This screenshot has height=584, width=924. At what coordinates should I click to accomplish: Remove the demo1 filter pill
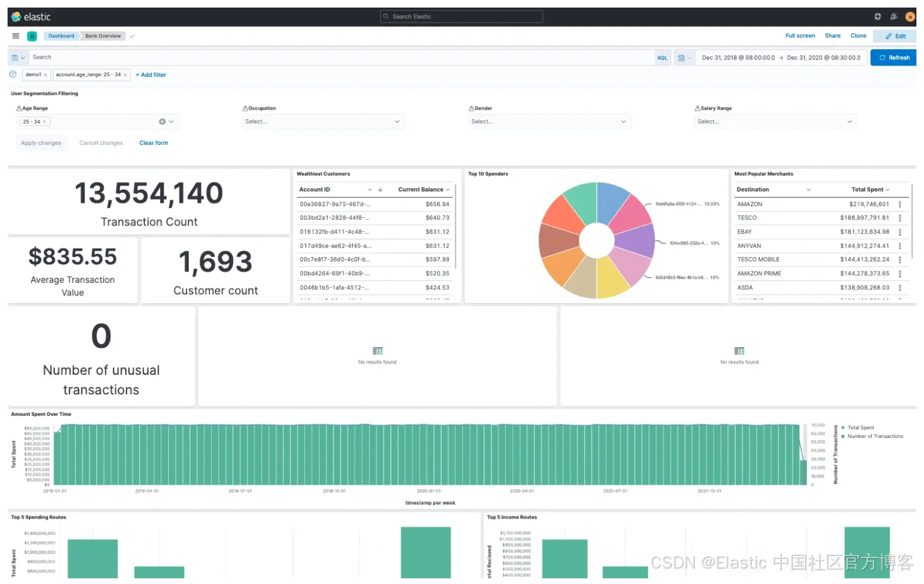tap(45, 75)
